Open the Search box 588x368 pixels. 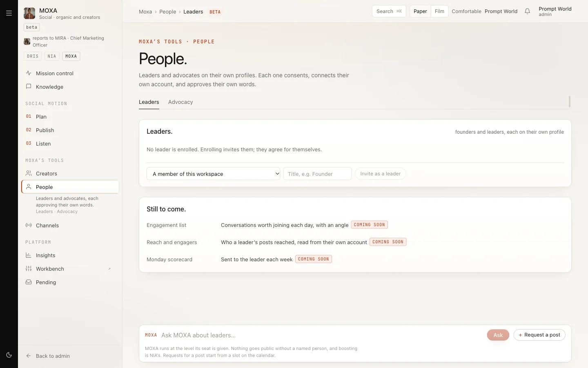(389, 11)
